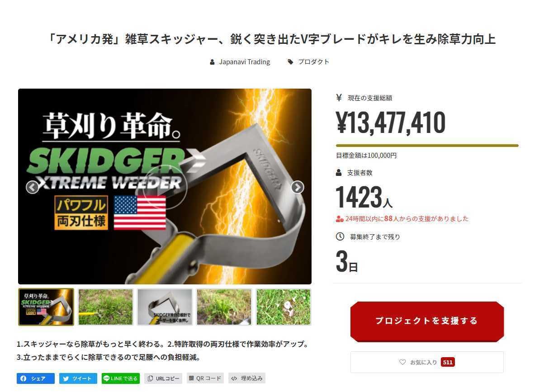This screenshot has height=392, width=539.
Task: Select the fifth thumbnail with mushrooms
Action: point(283,307)
